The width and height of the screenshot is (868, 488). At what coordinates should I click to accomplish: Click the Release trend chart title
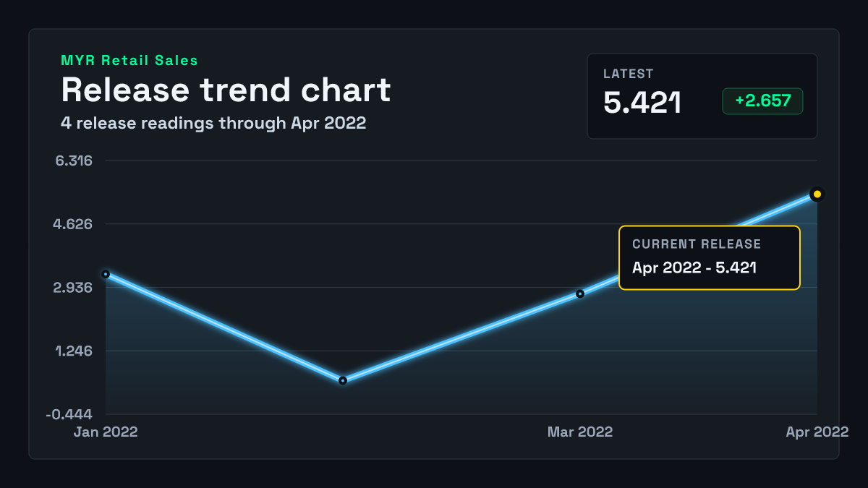pyautogui.click(x=226, y=90)
